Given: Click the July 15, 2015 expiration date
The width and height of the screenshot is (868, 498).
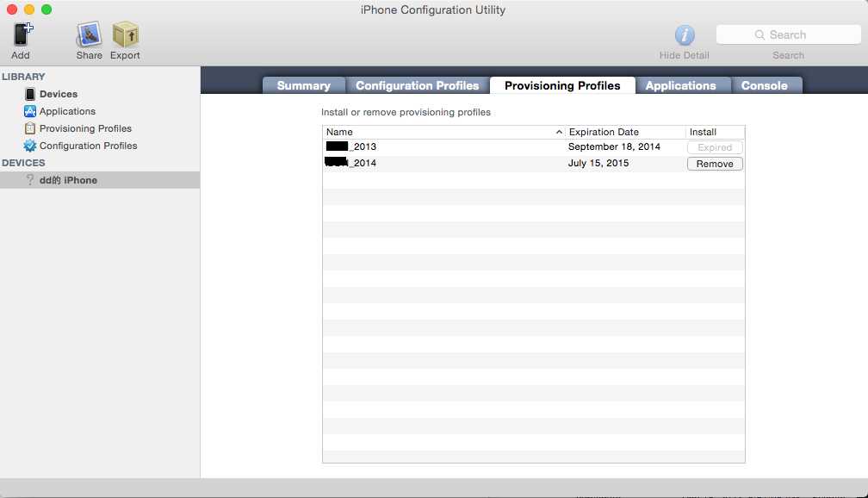Looking at the screenshot, I should point(598,163).
